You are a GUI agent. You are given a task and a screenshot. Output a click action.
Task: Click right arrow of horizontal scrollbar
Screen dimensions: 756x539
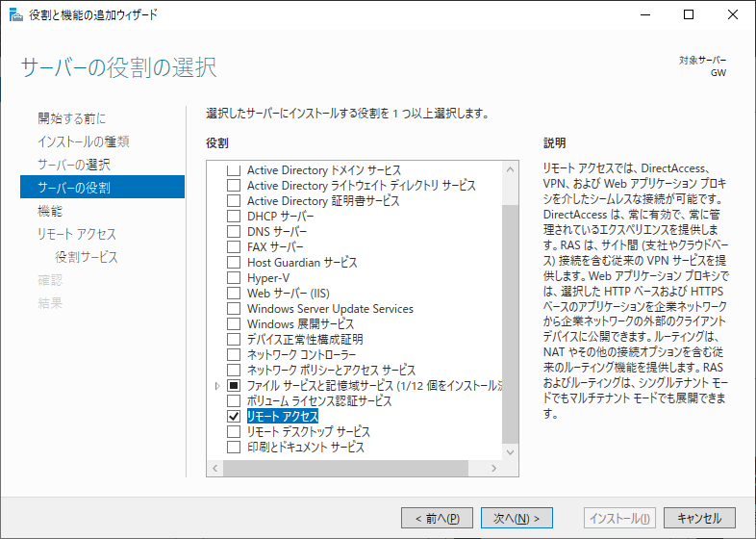click(493, 468)
